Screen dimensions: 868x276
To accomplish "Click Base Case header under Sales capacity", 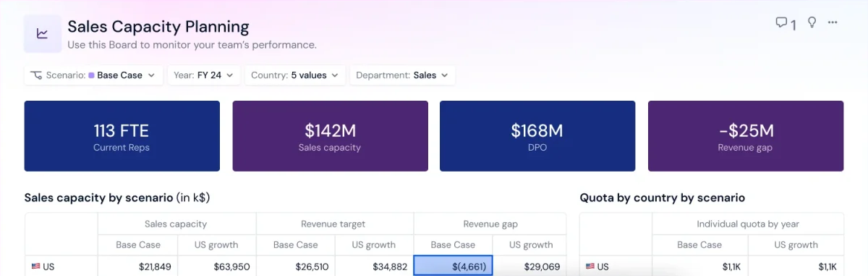I will (x=138, y=245).
